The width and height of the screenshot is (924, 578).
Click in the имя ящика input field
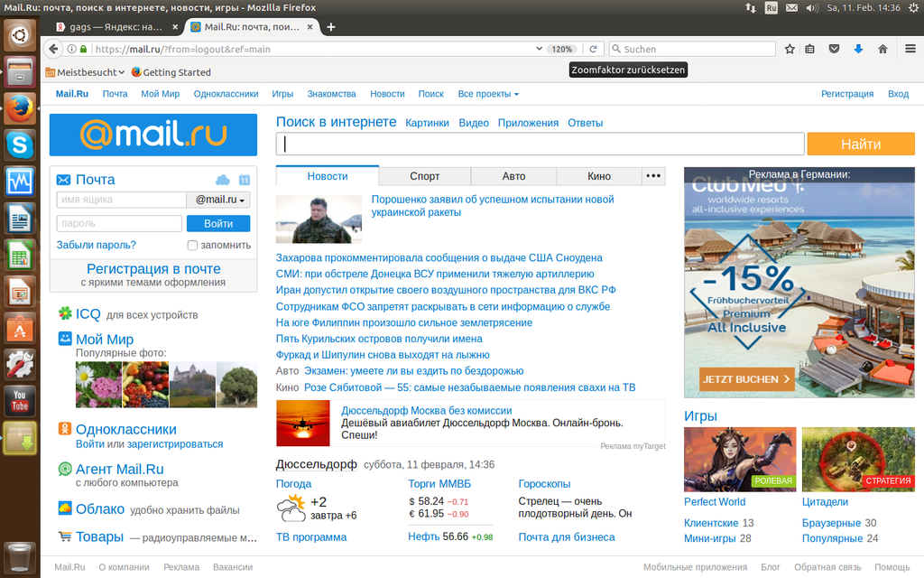[122, 200]
